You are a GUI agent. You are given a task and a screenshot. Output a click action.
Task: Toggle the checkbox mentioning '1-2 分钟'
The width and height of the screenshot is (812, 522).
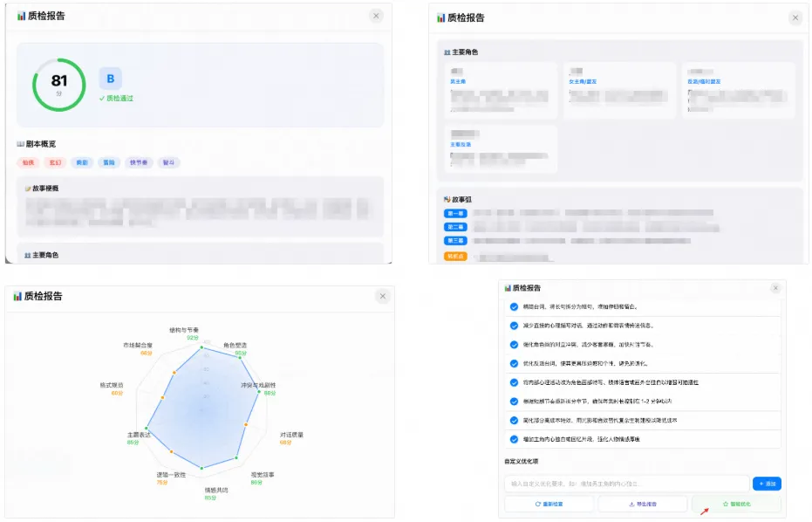pos(514,402)
